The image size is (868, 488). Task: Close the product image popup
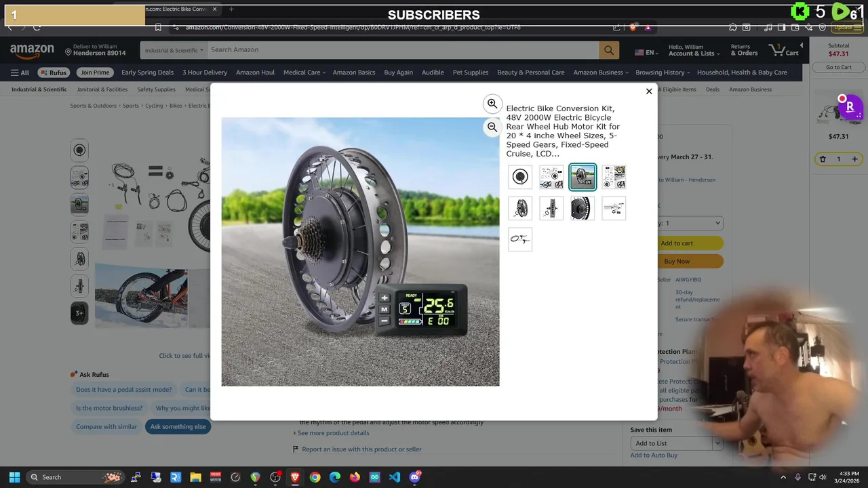[x=649, y=91]
